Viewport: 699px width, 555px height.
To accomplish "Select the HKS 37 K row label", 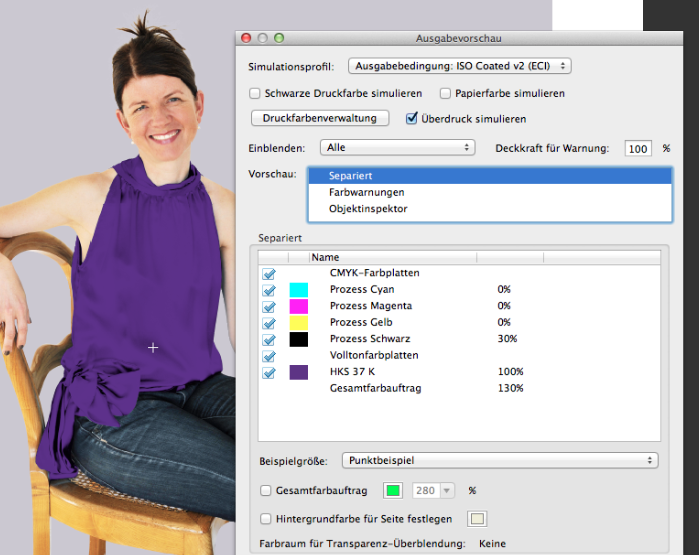I will coord(352,372).
